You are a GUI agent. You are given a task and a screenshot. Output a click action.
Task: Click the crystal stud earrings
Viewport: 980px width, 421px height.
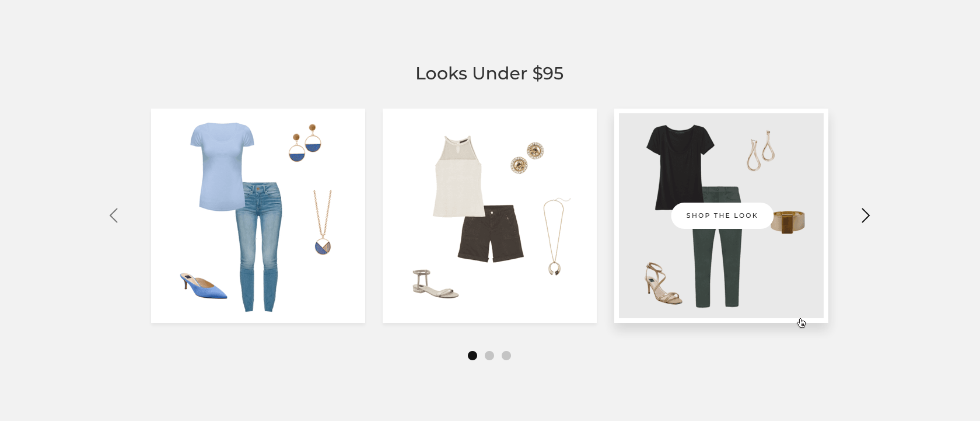(527, 158)
